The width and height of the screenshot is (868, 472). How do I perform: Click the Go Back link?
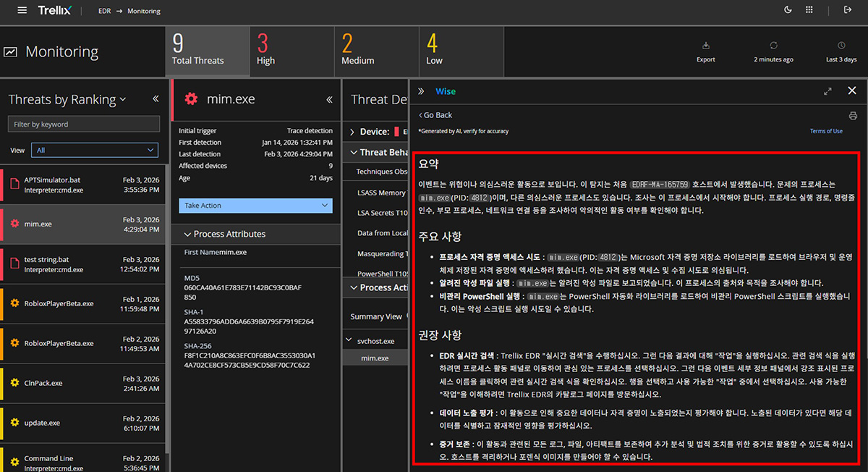click(x=435, y=115)
